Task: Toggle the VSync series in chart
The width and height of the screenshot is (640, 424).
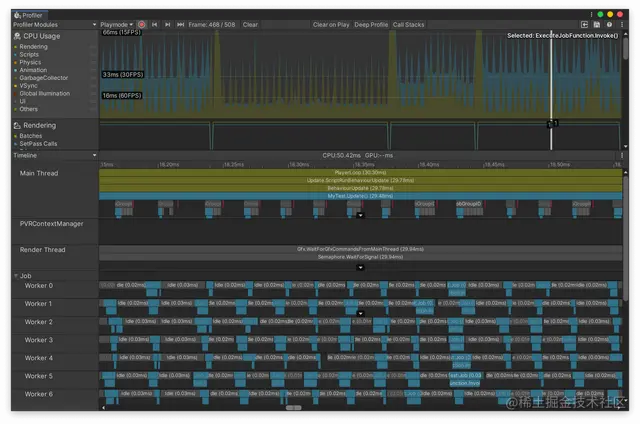Action: pos(16,86)
